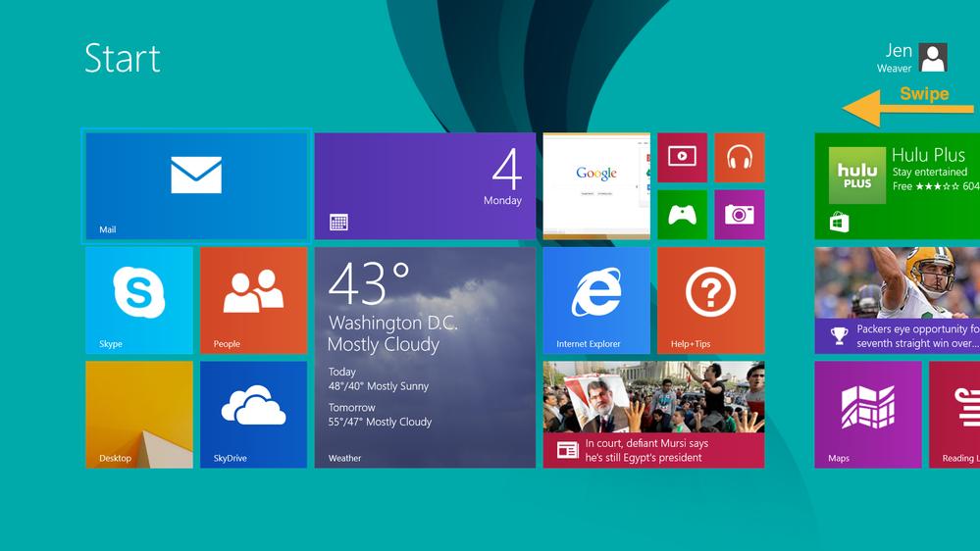Open the Help+Tips tile
The height and width of the screenshot is (551, 980).
tap(710, 300)
